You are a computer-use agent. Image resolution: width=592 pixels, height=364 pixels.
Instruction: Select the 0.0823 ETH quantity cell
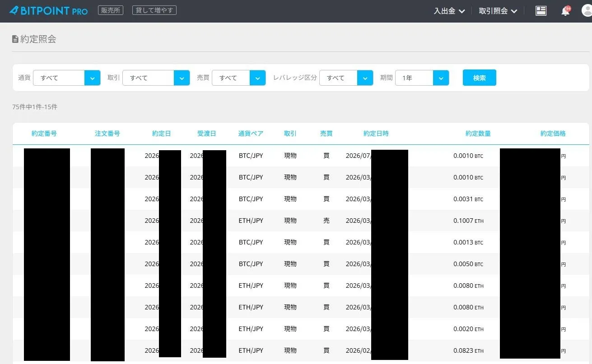(468, 350)
